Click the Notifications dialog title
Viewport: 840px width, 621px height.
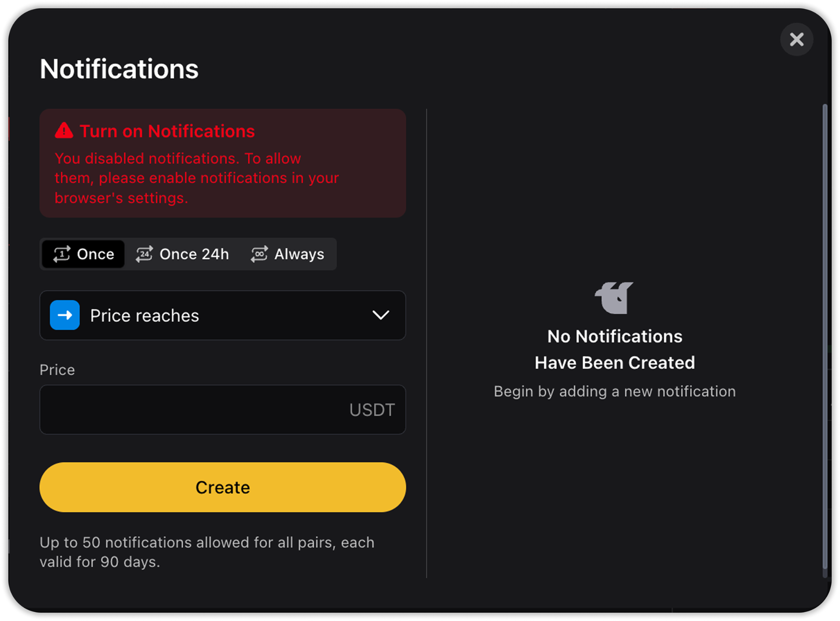[x=119, y=68]
